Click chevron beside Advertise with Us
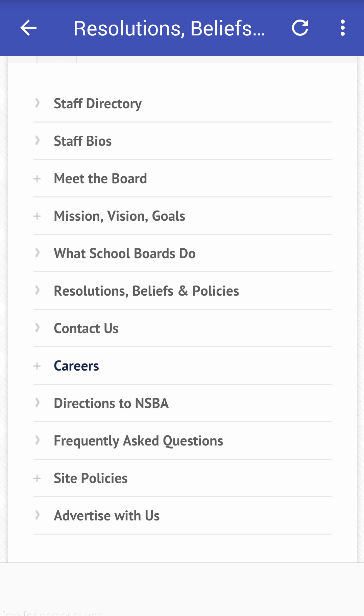The width and height of the screenshot is (364, 616). click(37, 515)
